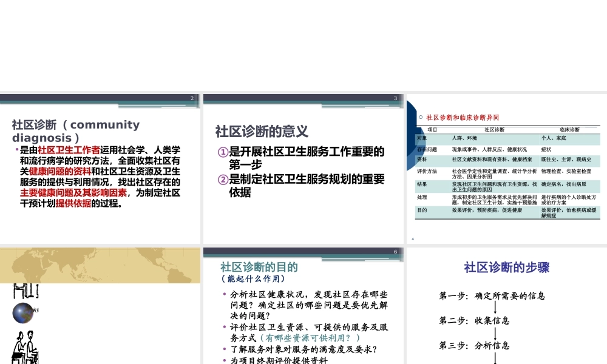
Task: Select the 第一步：确定所需要的信息 step text
Action: (x=493, y=295)
